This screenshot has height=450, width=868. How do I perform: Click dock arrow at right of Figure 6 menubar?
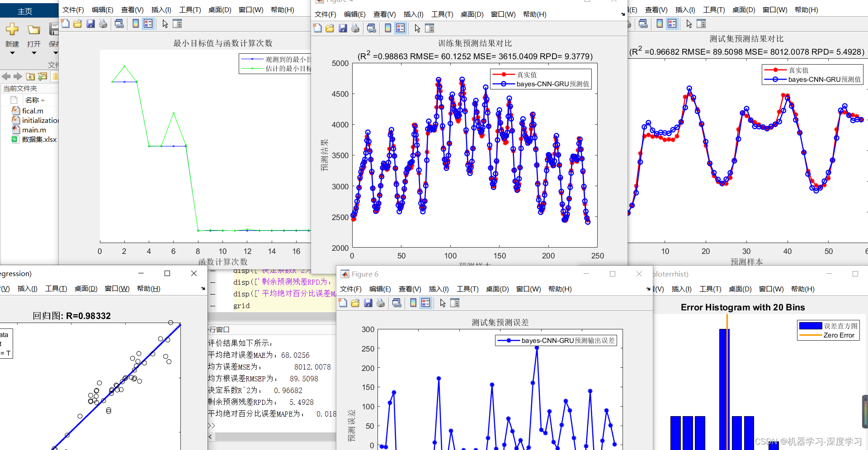click(648, 289)
